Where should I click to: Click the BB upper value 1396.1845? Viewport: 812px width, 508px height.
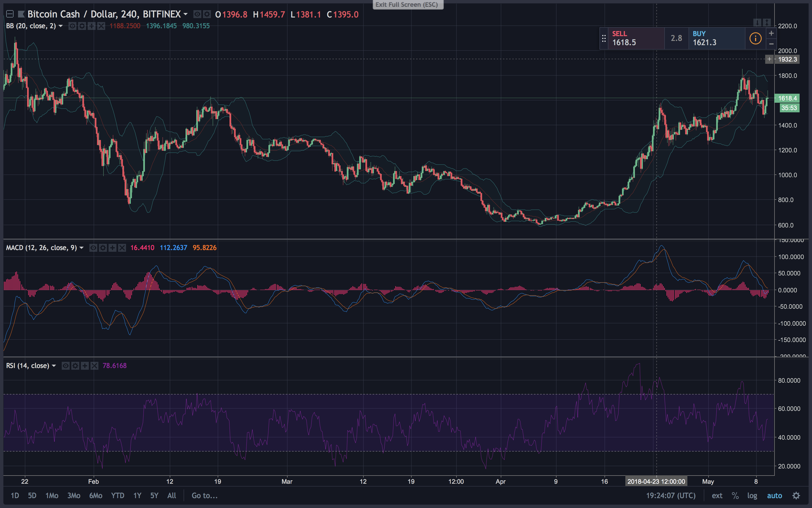tap(161, 26)
